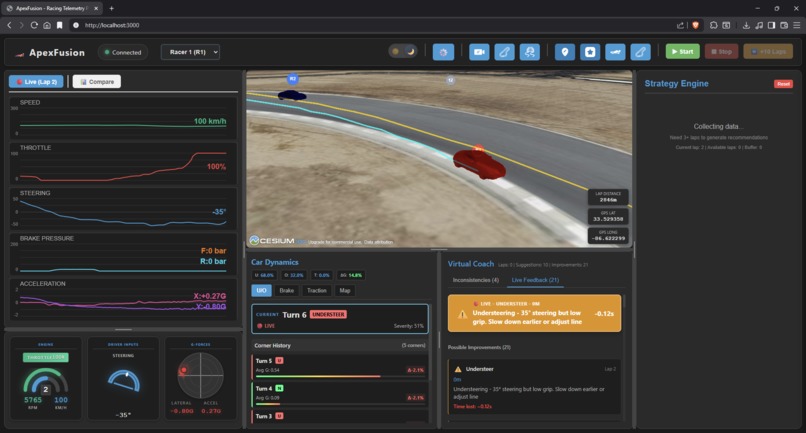Click the video camera view icon

479,52
